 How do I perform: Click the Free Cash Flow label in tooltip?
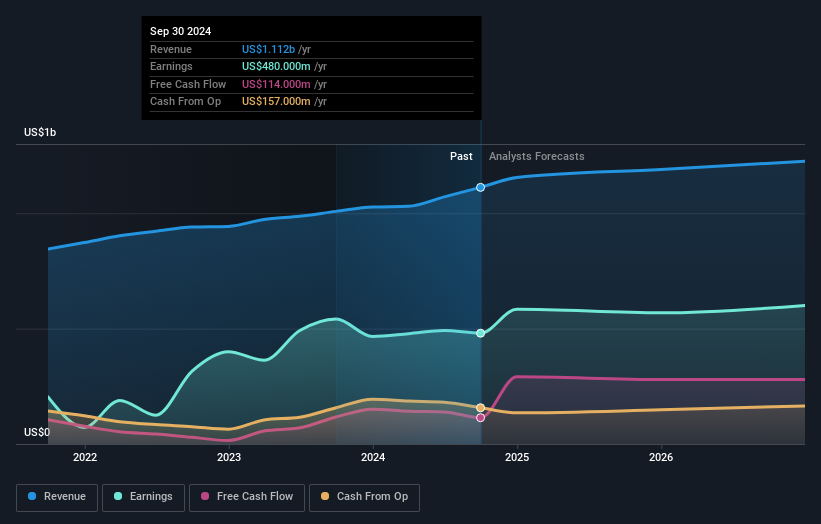(188, 84)
